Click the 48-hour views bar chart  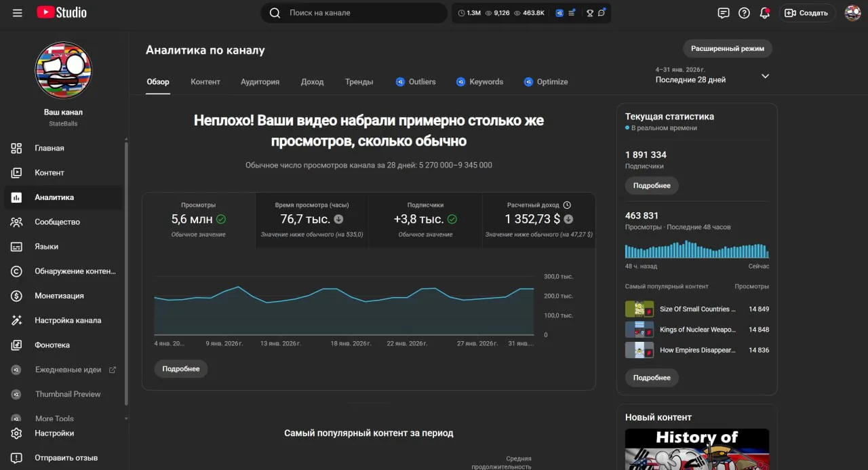[697, 249]
